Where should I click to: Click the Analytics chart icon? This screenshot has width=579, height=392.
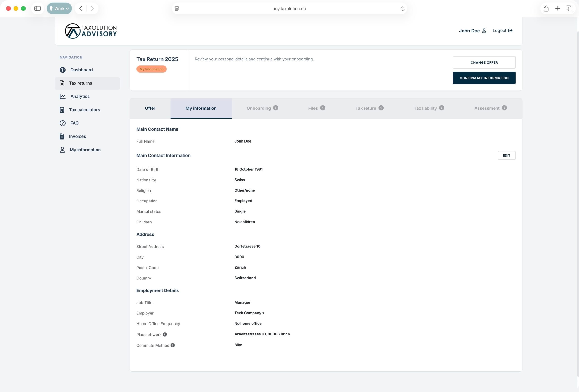tap(62, 96)
